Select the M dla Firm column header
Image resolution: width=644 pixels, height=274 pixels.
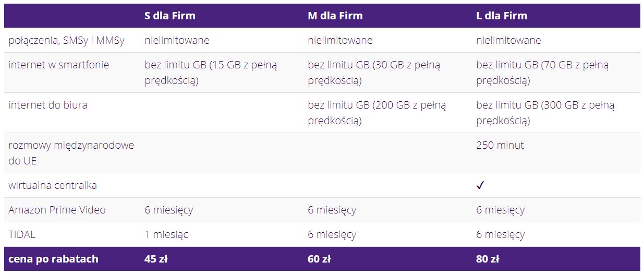click(x=335, y=16)
